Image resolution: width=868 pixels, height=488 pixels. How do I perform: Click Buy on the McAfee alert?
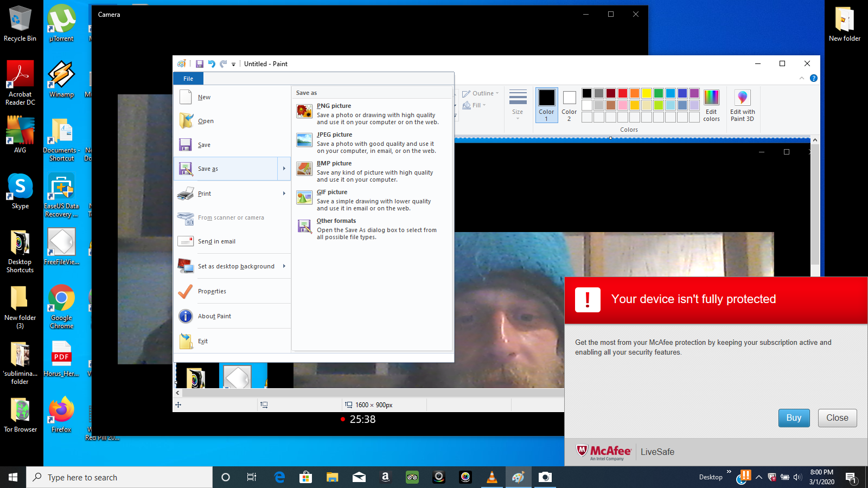coord(794,418)
